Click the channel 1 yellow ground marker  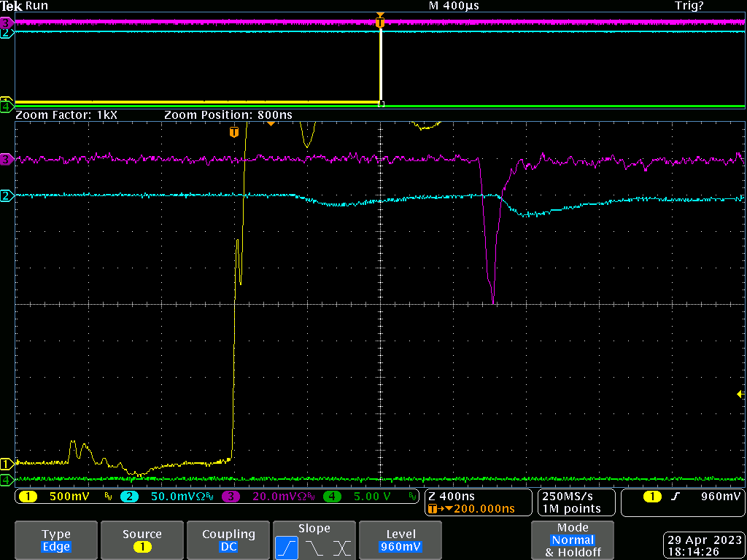(7, 464)
